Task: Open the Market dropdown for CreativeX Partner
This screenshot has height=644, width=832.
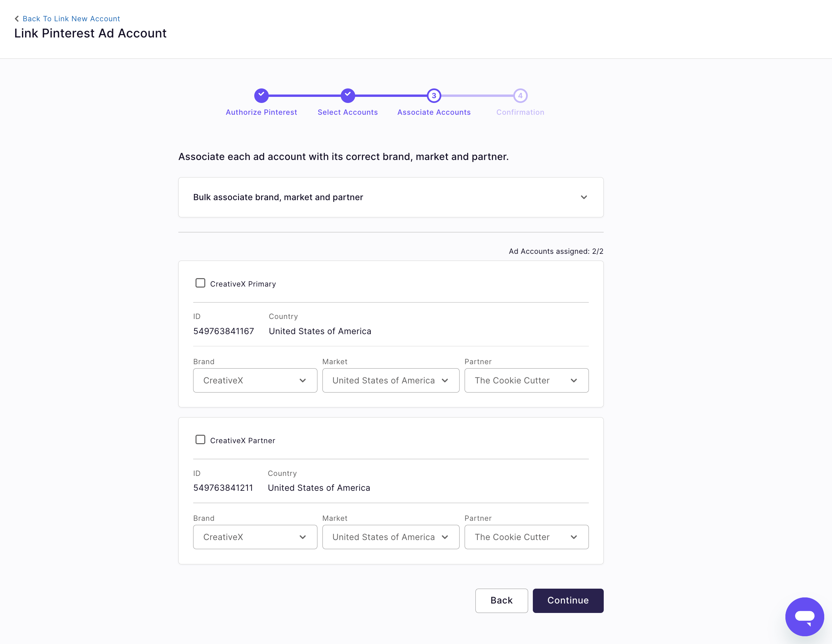Action: point(390,537)
